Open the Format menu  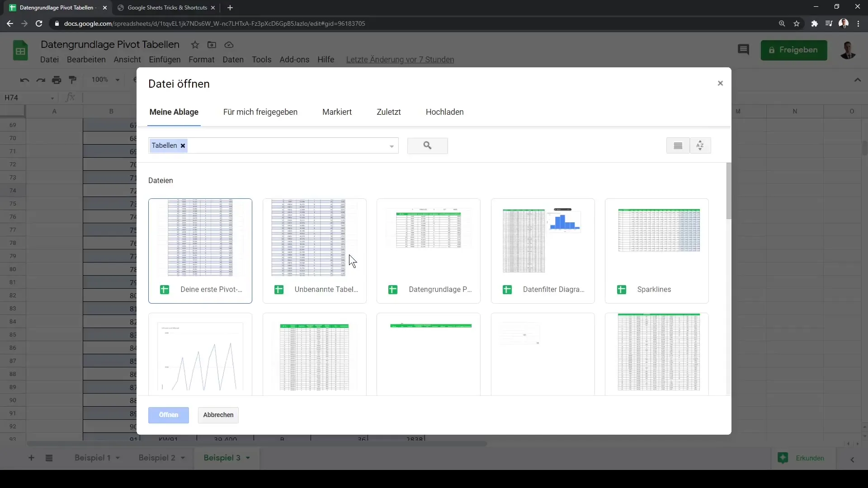(x=201, y=60)
